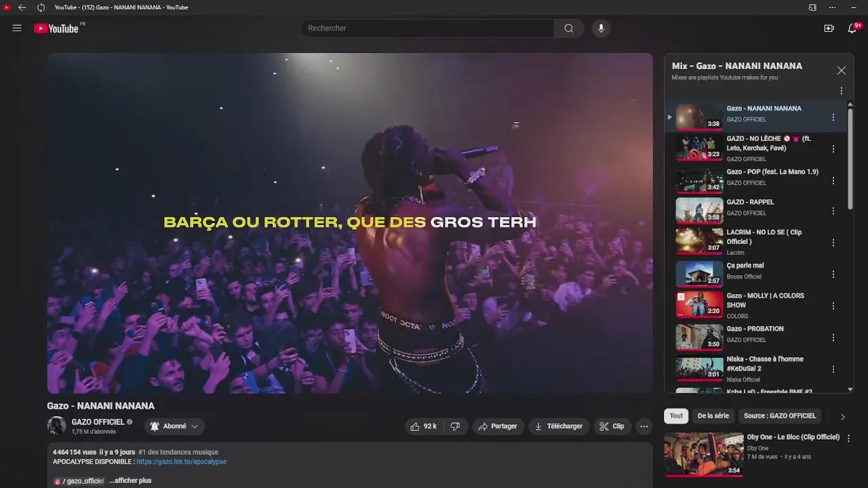Open options for Gazo - PROBATION
Viewport: 868px width, 488px height.
coord(833,338)
